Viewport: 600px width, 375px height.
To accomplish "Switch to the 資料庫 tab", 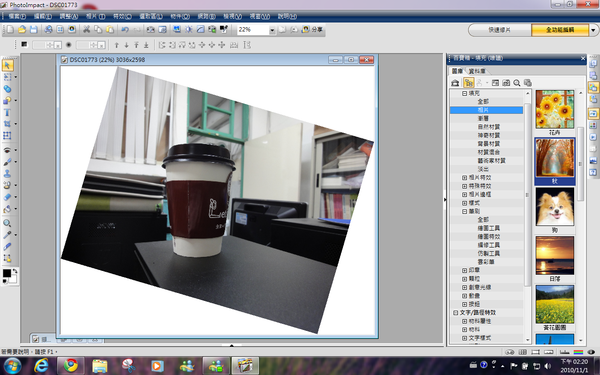I will [x=477, y=71].
